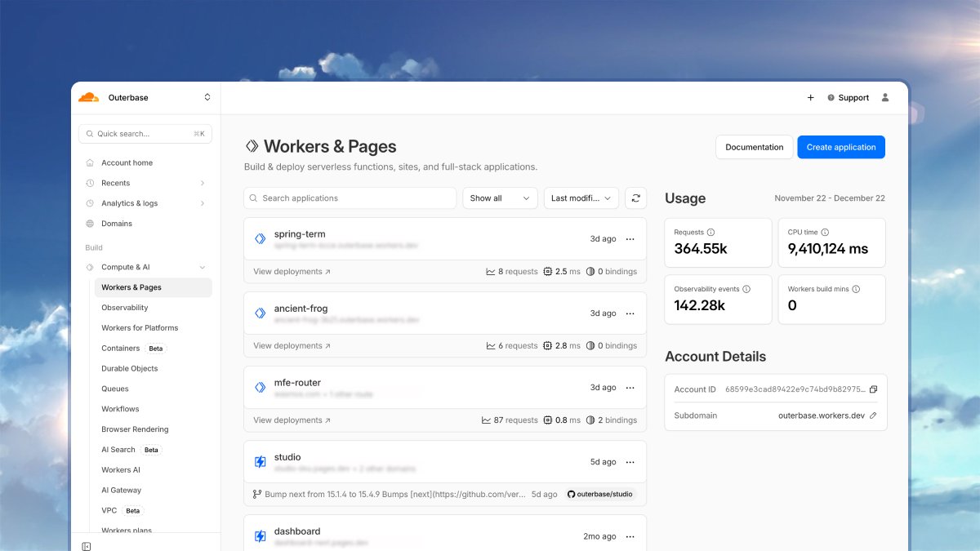This screenshot has height=551, width=980.
Task: Open more options for studio
Action: coord(630,462)
